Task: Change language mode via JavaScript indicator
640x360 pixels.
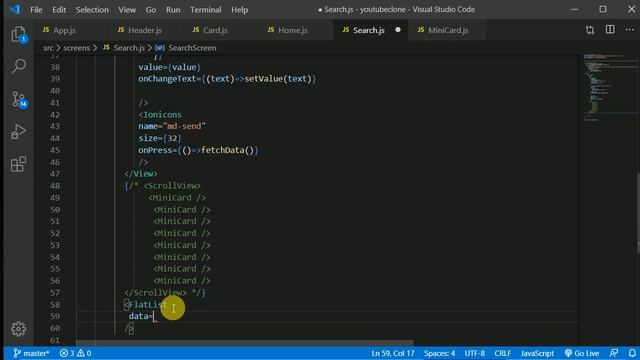Action: pyautogui.click(x=537, y=353)
